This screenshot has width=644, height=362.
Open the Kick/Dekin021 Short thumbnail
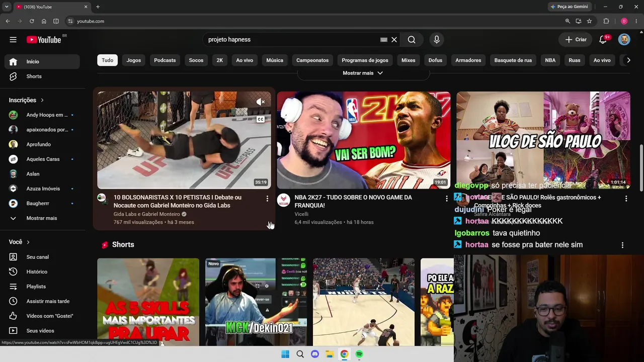point(256,302)
